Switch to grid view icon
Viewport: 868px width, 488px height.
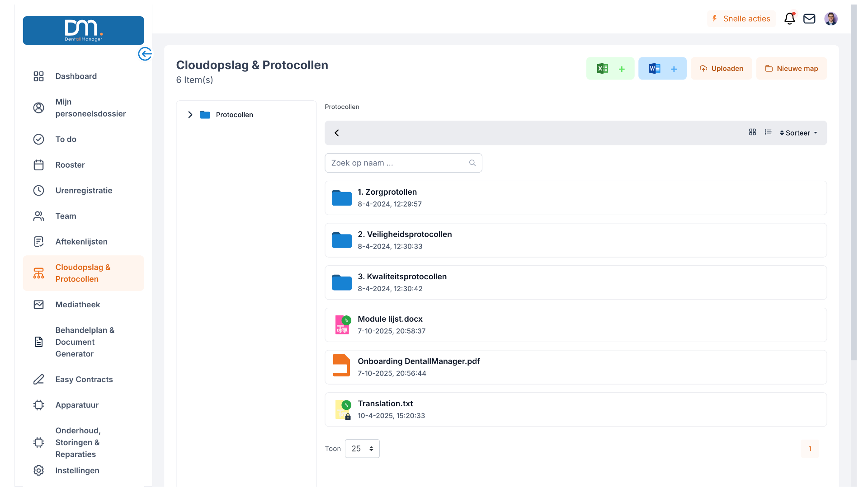click(752, 132)
